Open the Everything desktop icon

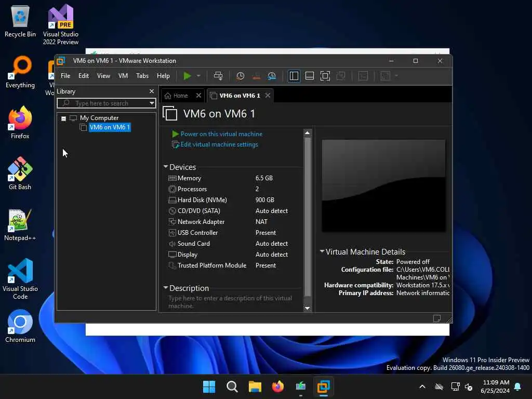click(20, 72)
